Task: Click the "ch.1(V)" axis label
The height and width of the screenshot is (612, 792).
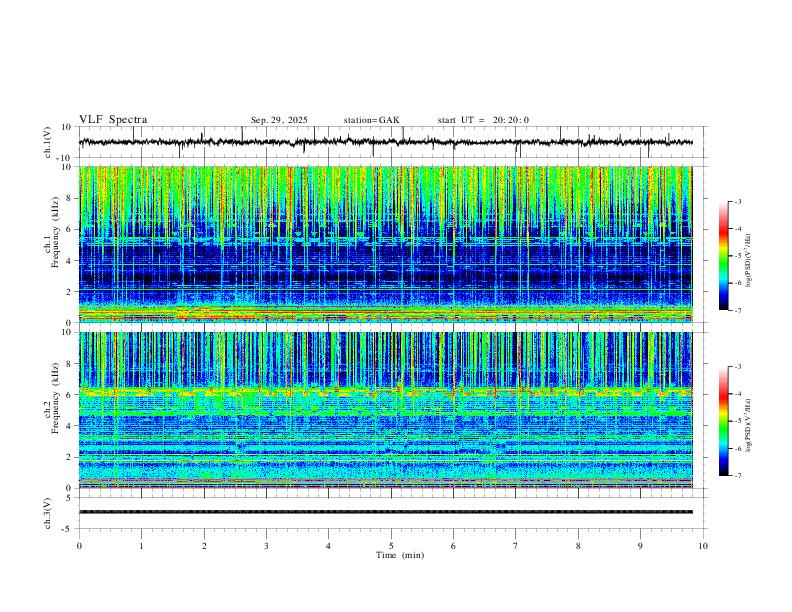Action: point(48,142)
